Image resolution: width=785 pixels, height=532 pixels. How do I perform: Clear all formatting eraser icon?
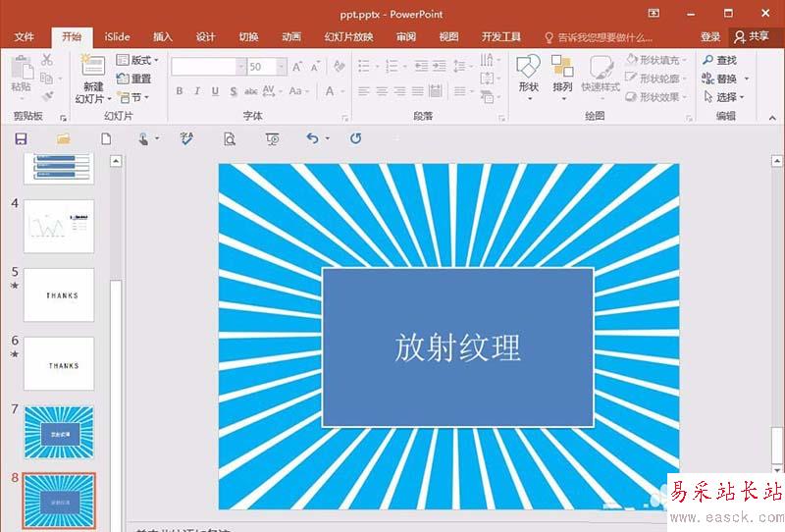coord(340,66)
